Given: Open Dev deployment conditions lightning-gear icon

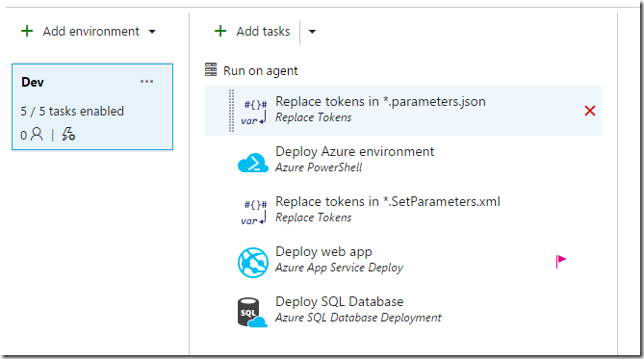Looking at the screenshot, I should point(68,135).
